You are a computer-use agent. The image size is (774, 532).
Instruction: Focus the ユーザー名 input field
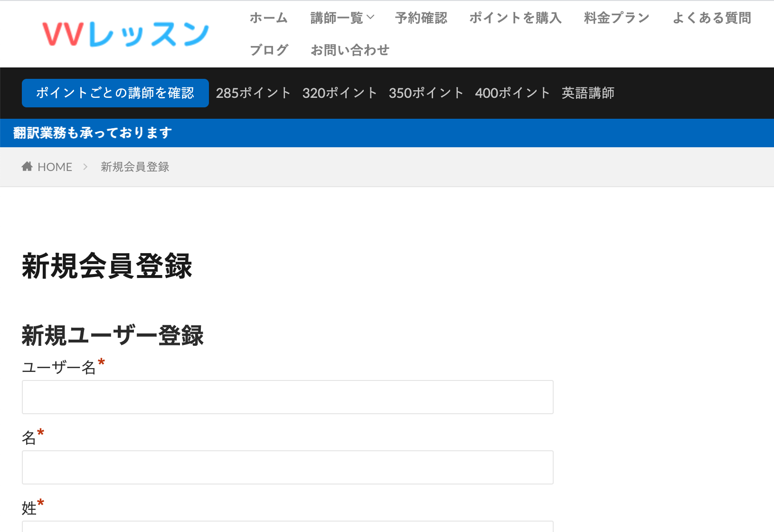click(x=288, y=397)
